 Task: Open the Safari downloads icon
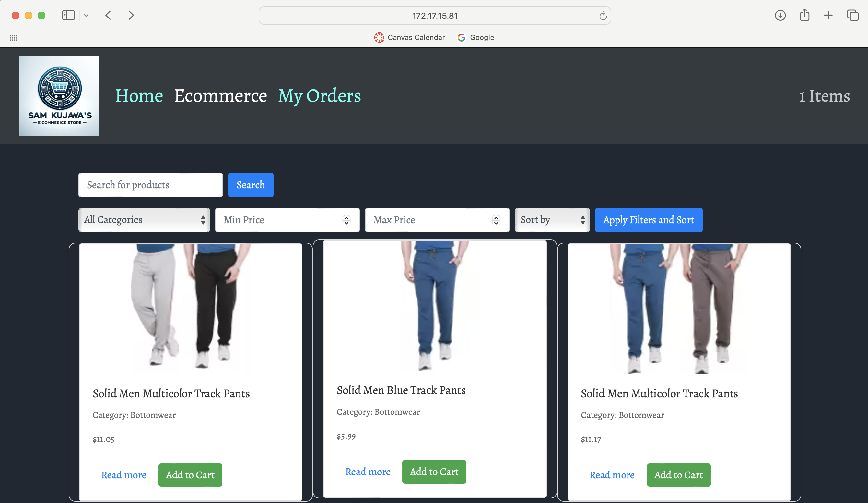[780, 15]
